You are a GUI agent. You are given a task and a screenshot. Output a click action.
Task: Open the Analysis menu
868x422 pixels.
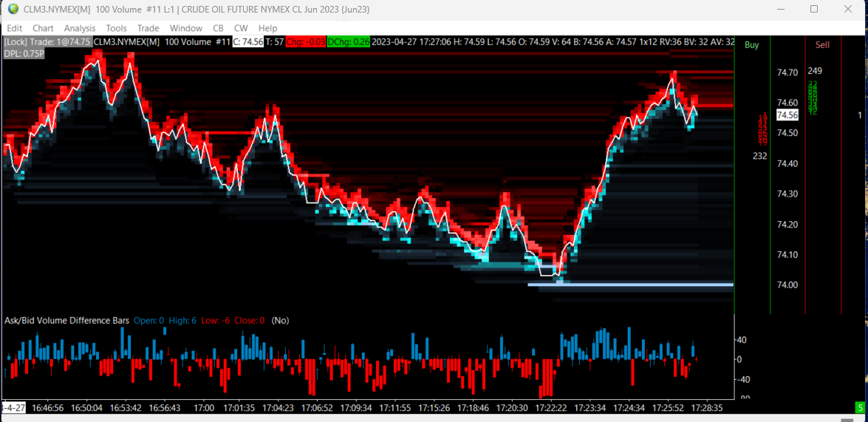(x=80, y=28)
